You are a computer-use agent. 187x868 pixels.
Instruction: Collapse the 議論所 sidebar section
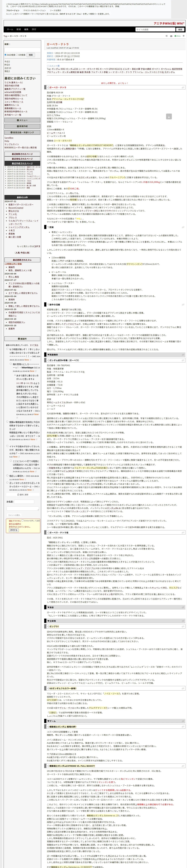coord(22,339)
